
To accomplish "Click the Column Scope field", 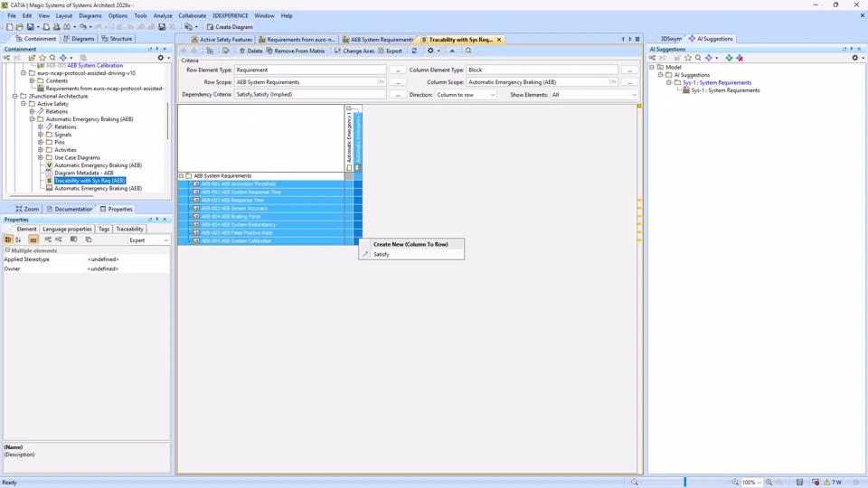I will click(x=542, y=82).
